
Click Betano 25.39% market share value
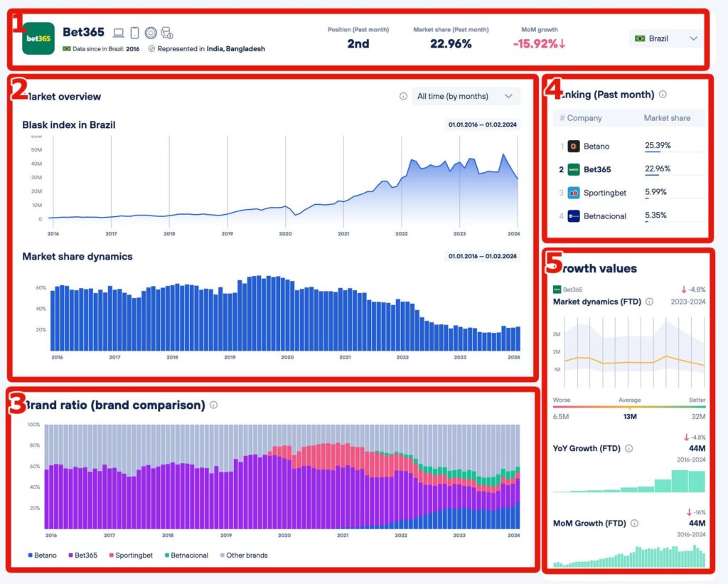pos(658,145)
